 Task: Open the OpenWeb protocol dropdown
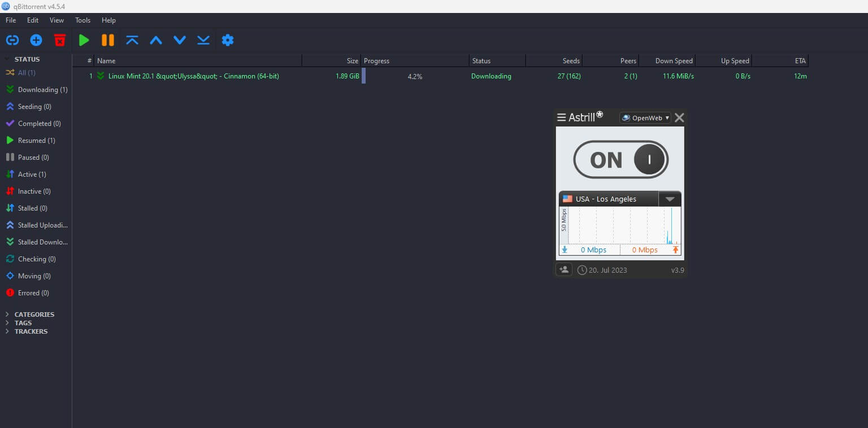coord(645,117)
